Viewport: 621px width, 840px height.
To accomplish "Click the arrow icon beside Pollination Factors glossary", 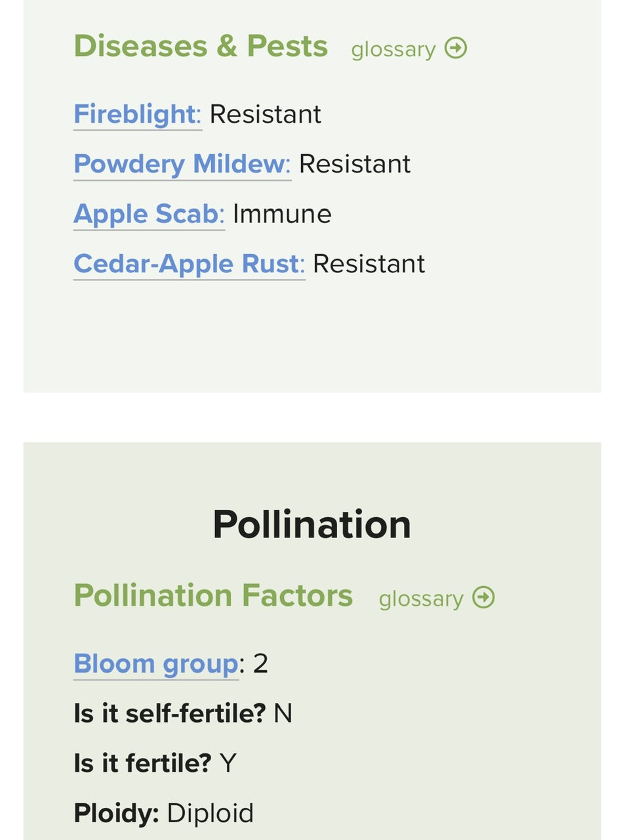I will tap(483, 597).
